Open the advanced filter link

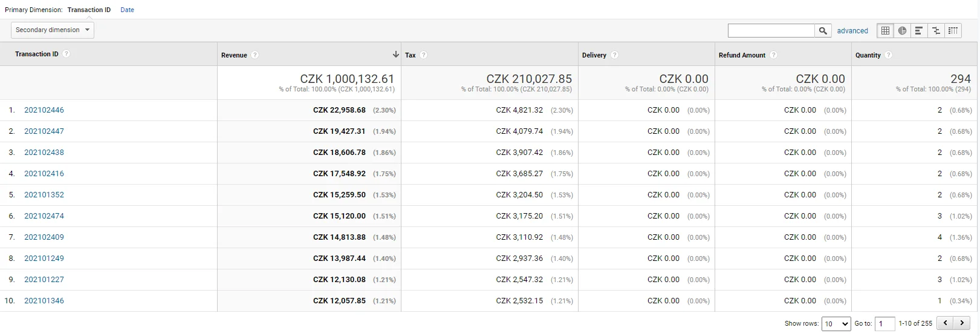(x=852, y=31)
